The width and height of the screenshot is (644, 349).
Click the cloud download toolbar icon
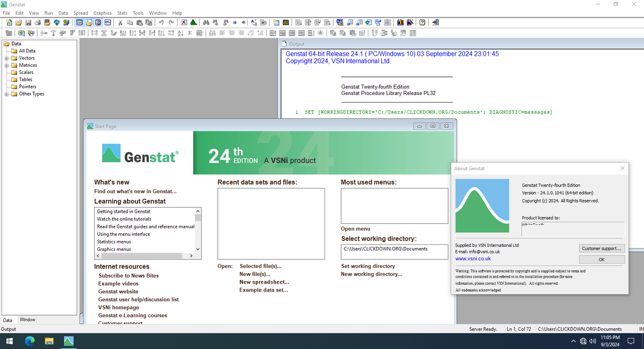[56, 23]
